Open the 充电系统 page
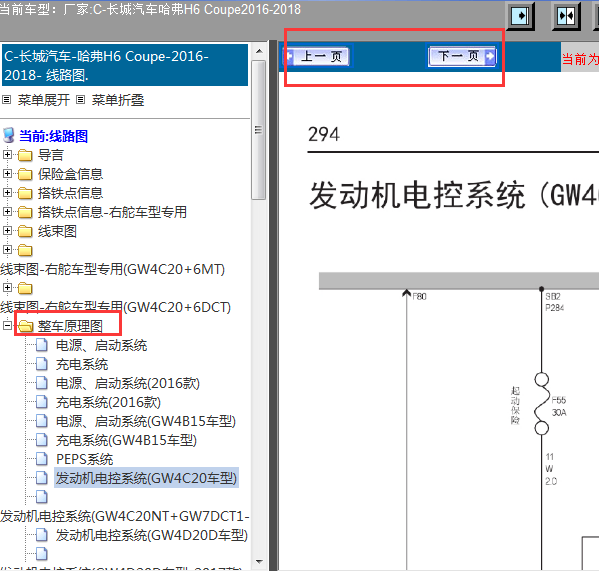Image resolution: width=599 pixels, height=571 pixels. (82, 364)
